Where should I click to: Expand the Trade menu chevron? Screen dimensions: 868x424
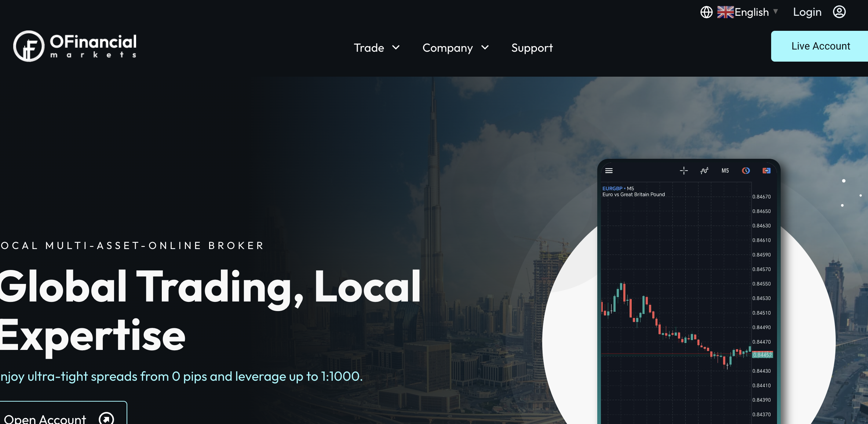click(396, 47)
